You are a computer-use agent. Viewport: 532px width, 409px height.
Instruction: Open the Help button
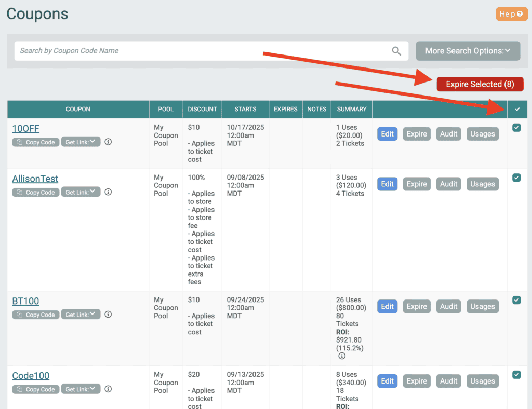click(511, 14)
